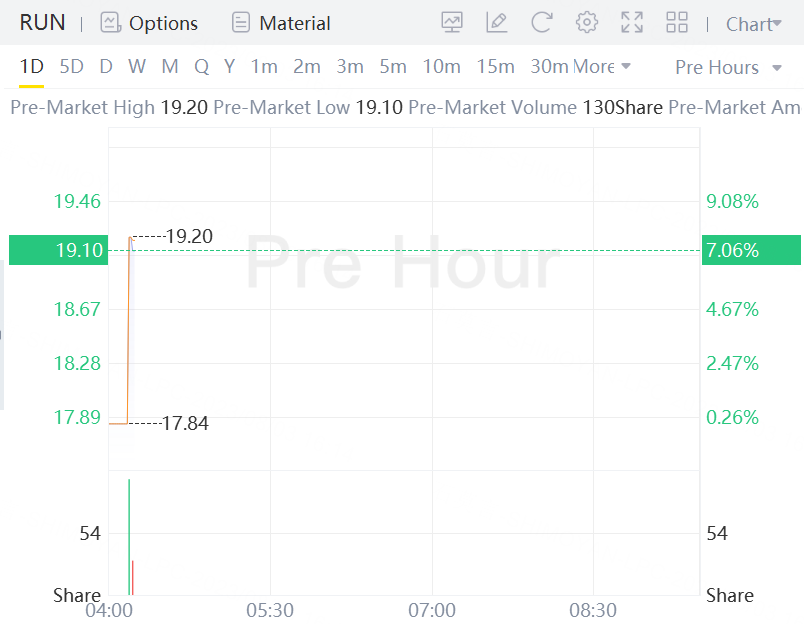This screenshot has height=624, width=804.
Task: Open the Options chain
Action: pyautogui.click(x=150, y=23)
